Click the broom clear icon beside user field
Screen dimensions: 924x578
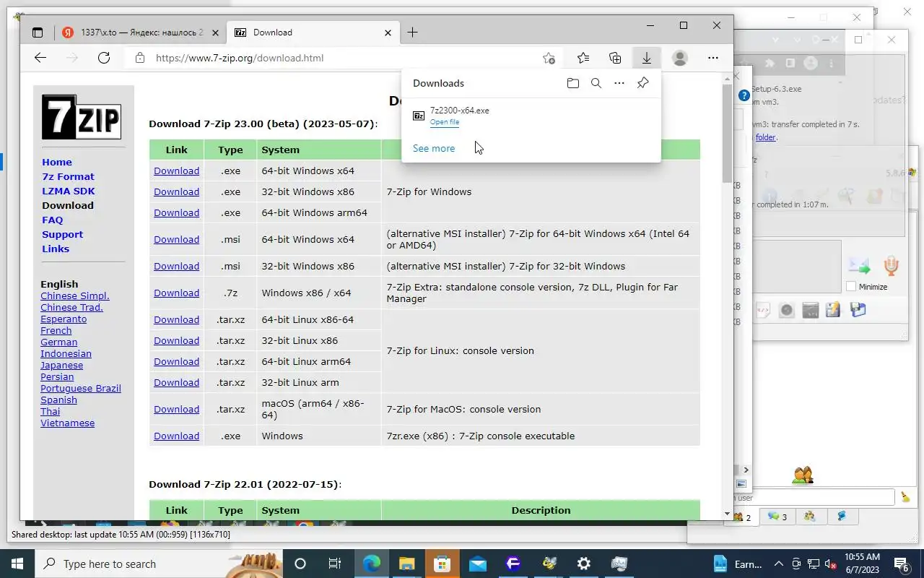[905, 497]
